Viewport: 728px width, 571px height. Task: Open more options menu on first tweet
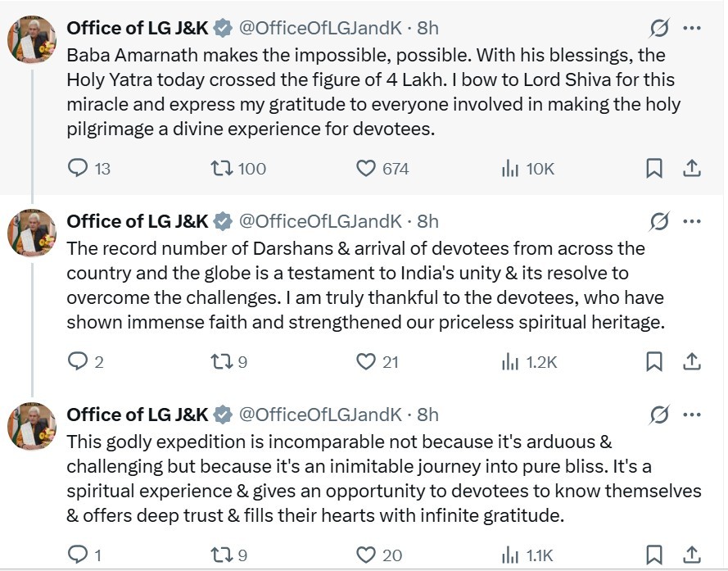coord(692,28)
